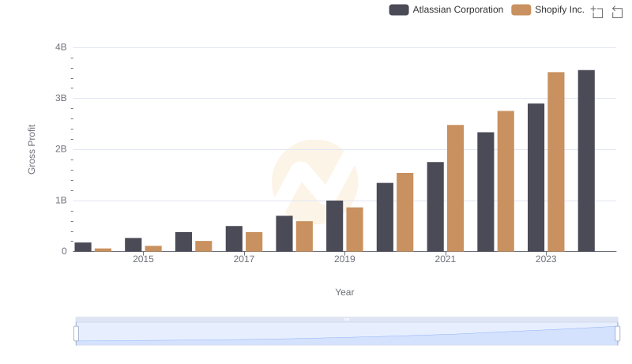Click the zoom reset back icon
The height and width of the screenshot is (364, 632).
point(617,12)
